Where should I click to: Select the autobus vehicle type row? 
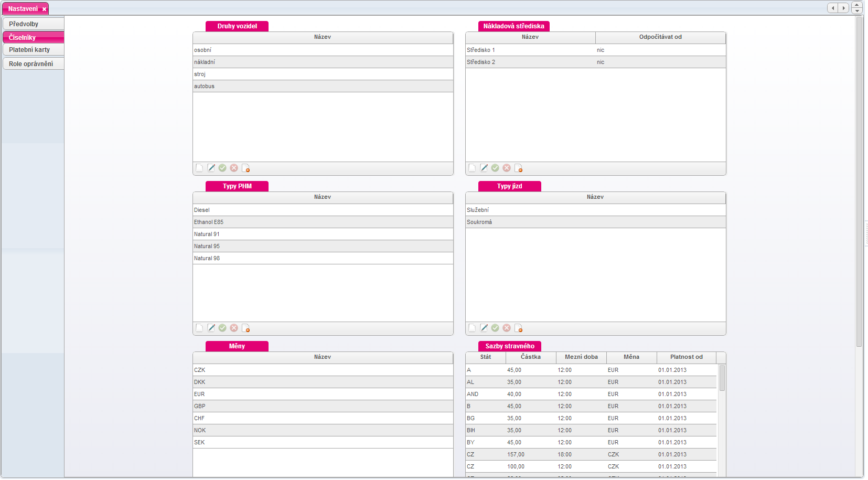(x=323, y=86)
